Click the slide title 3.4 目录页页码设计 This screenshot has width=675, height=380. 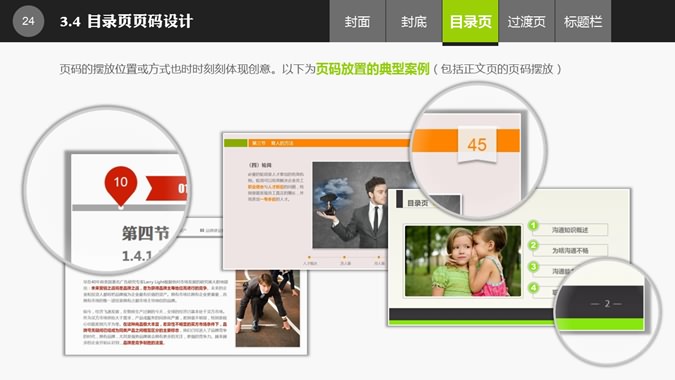click(x=126, y=21)
